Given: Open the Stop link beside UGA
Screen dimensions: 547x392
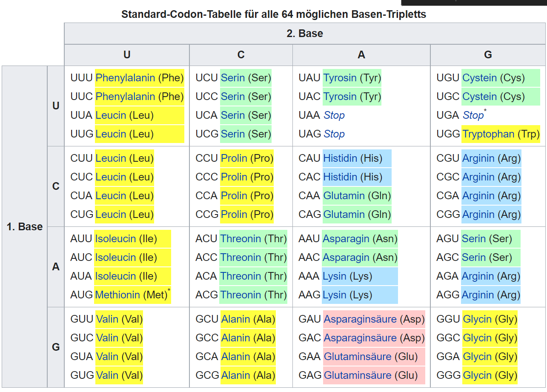Looking at the screenshot, I should pos(473,115).
